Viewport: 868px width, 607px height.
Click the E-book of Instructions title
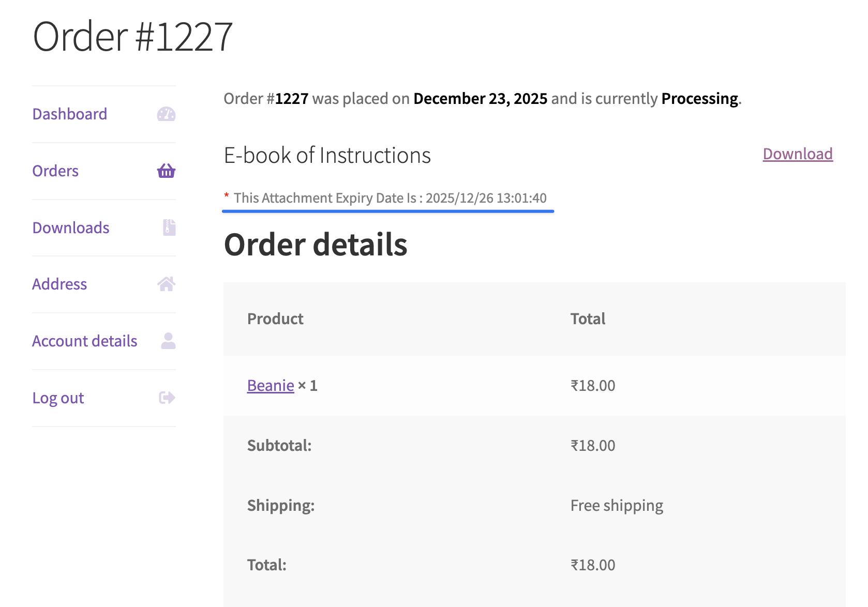tap(327, 156)
